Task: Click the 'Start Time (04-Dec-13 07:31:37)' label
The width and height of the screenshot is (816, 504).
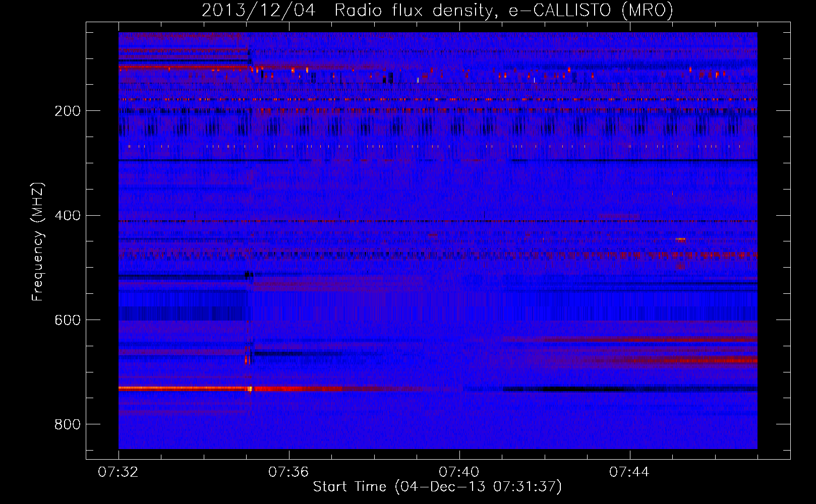Action: click(x=437, y=487)
